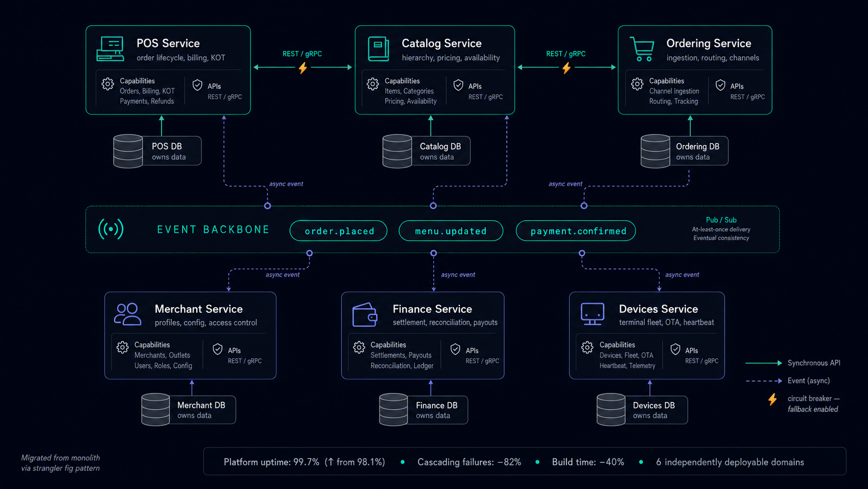The width and height of the screenshot is (868, 489).
Task: Click the async event label above Finance Service
Action: pyautogui.click(x=458, y=274)
